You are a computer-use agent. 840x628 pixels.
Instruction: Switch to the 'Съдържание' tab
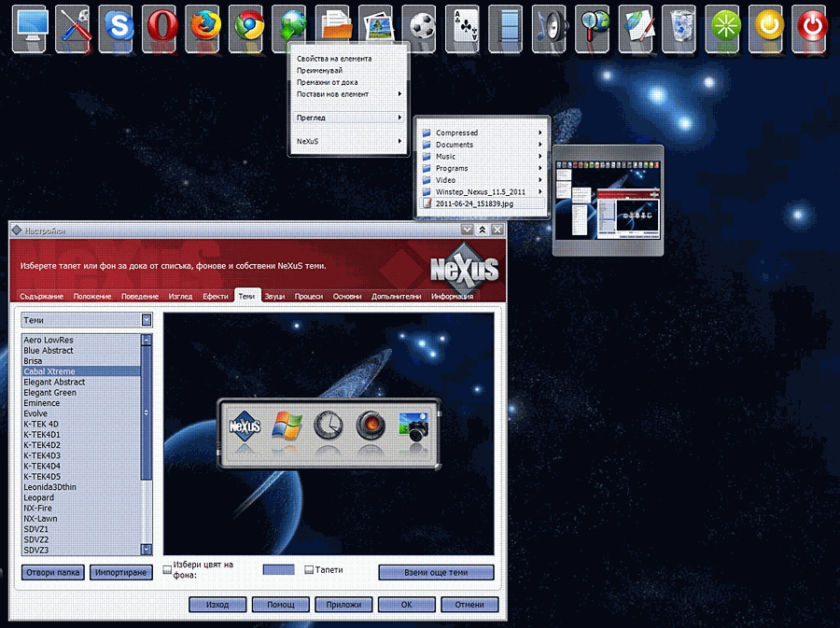coord(41,296)
